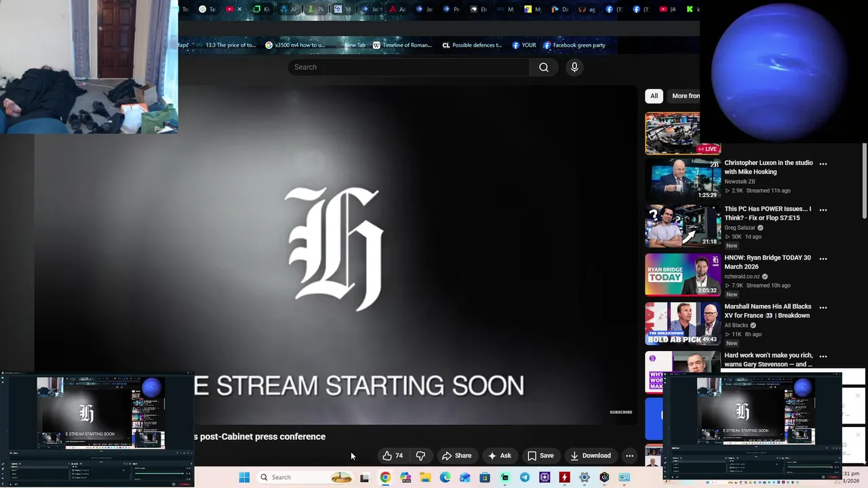This screenshot has height=488, width=868.
Task: Click the YouTube search magnifier button
Action: point(544,67)
